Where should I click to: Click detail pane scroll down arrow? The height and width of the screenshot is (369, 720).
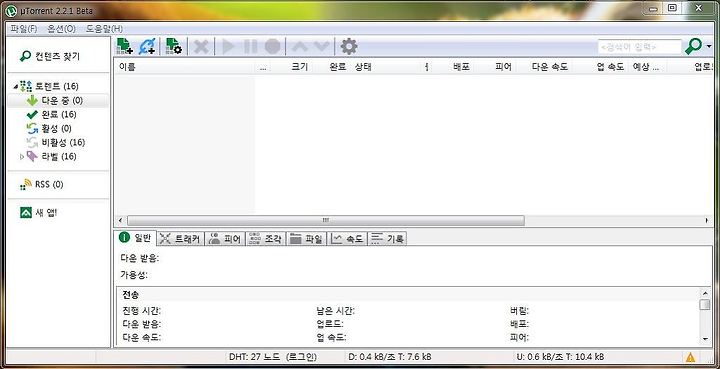pos(705,339)
